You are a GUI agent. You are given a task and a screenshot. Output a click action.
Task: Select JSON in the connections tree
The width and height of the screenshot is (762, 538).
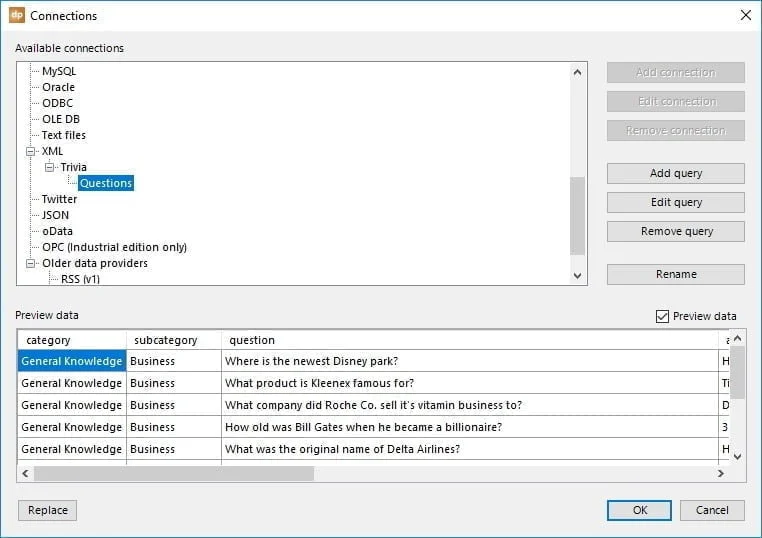coord(55,215)
